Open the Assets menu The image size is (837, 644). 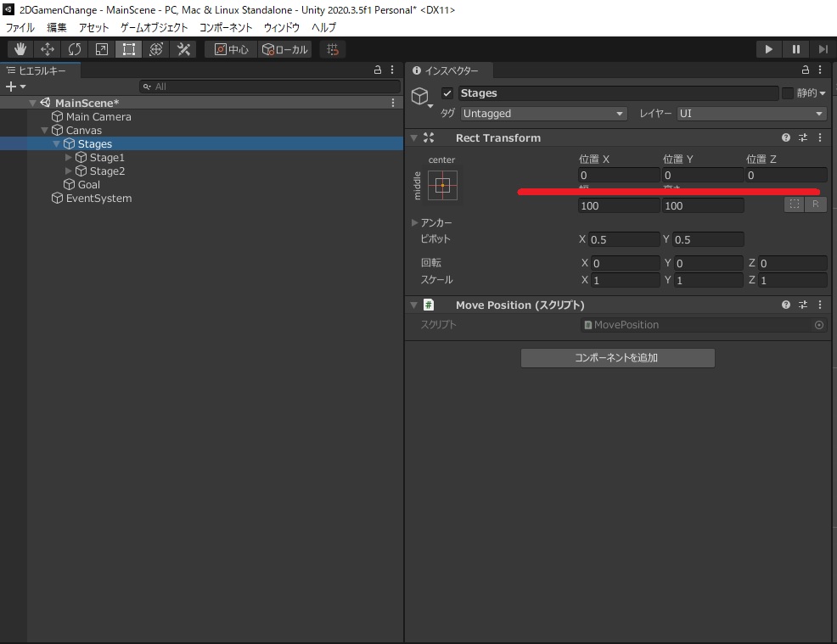pyautogui.click(x=93, y=27)
